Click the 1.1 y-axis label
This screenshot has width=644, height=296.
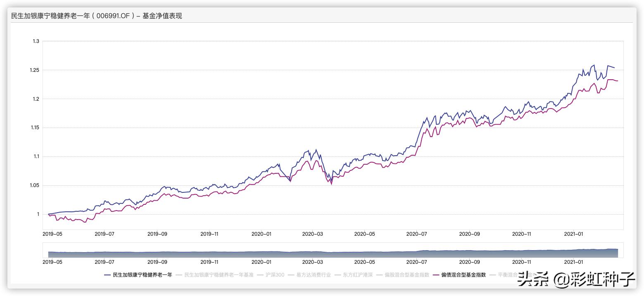tap(36, 156)
